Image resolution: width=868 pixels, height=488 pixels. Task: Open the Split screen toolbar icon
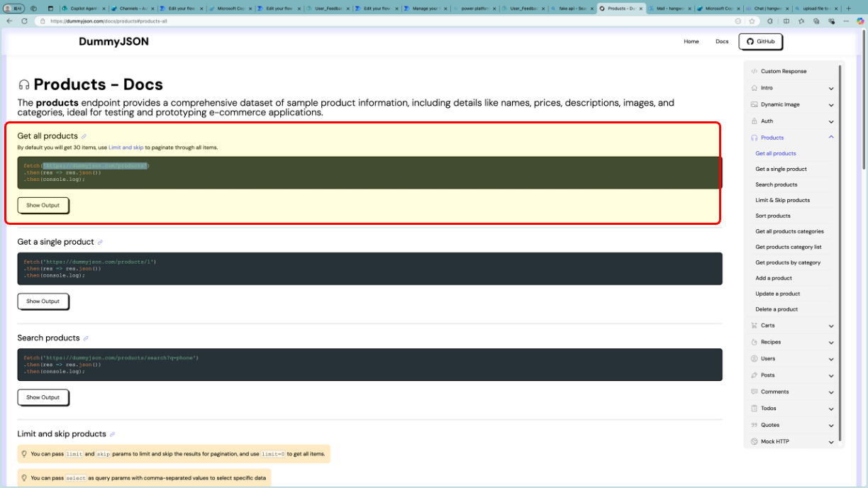tap(786, 21)
